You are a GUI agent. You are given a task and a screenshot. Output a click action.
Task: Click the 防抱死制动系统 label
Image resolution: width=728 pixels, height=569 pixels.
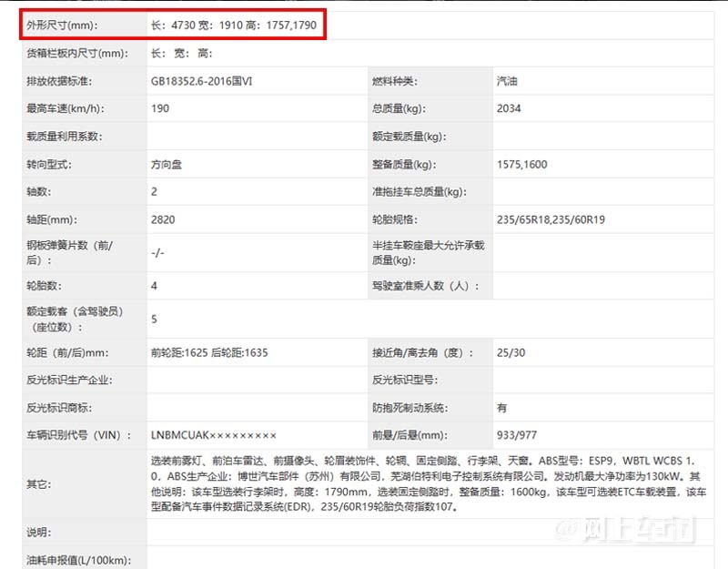click(x=410, y=408)
